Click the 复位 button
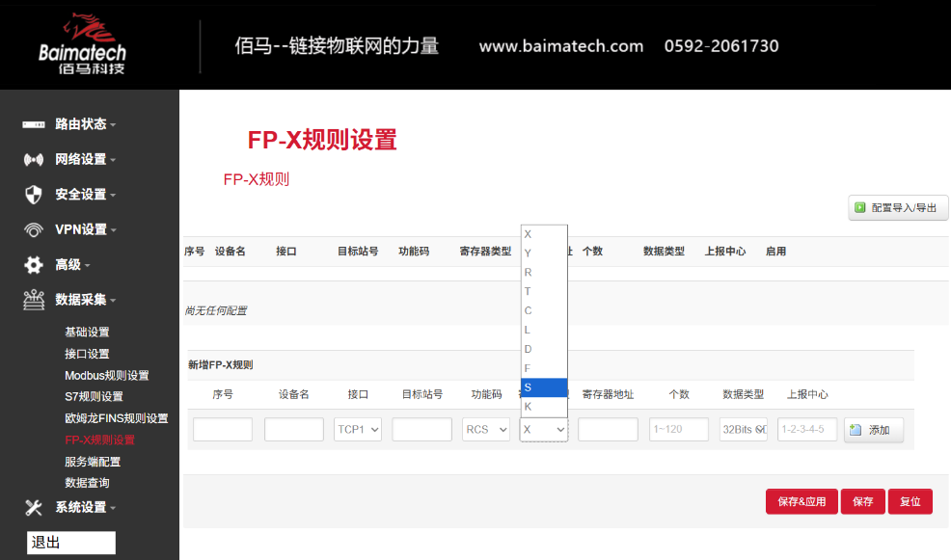 (x=910, y=502)
